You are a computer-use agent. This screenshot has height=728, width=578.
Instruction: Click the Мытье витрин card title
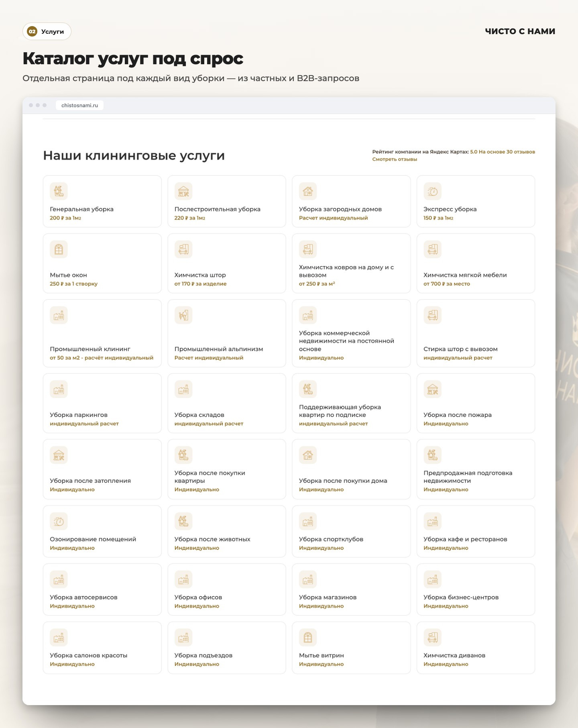pos(322,655)
